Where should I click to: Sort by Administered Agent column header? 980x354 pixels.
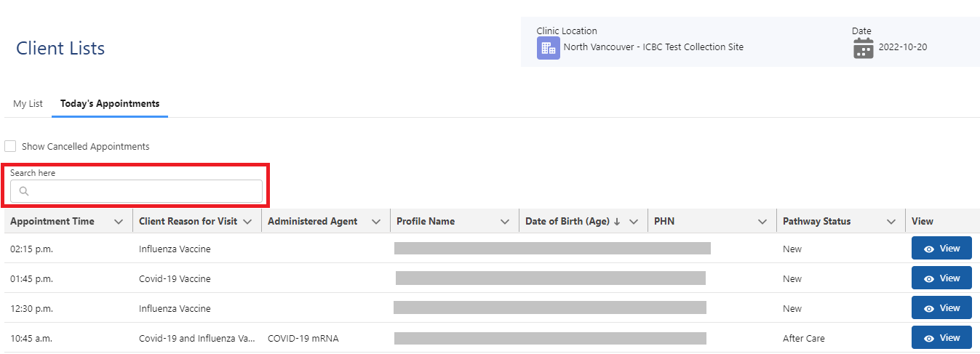(313, 222)
